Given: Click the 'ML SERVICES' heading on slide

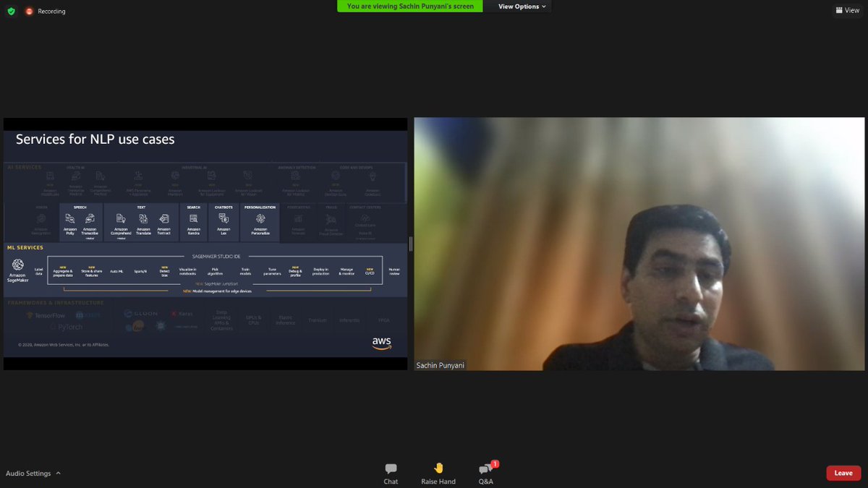Looking at the screenshot, I should pyautogui.click(x=25, y=247).
